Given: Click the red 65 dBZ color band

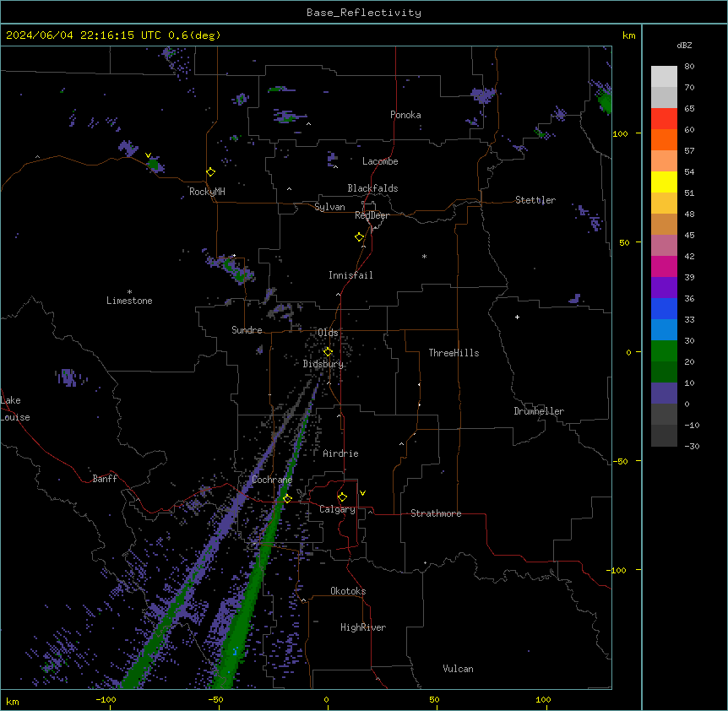Looking at the screenshot, I should 664,119.
